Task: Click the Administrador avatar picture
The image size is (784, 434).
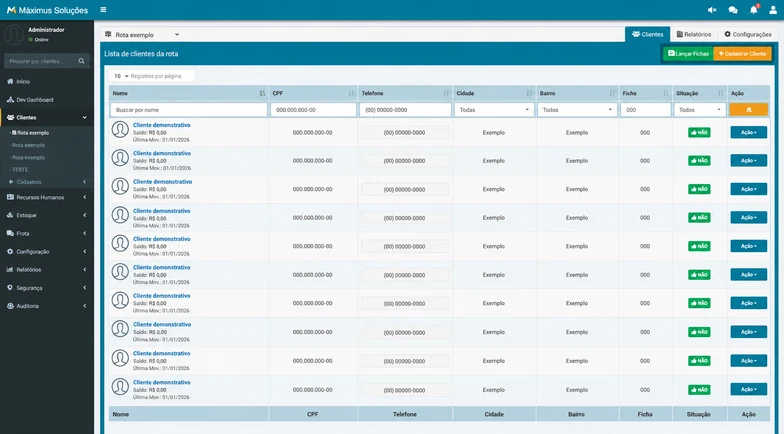Action: pos(14,34)
